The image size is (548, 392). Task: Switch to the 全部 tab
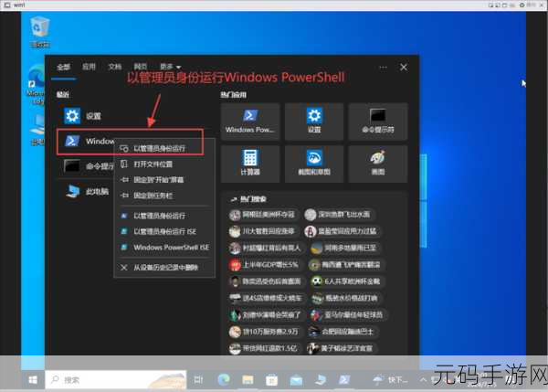(x=63, y=67)
